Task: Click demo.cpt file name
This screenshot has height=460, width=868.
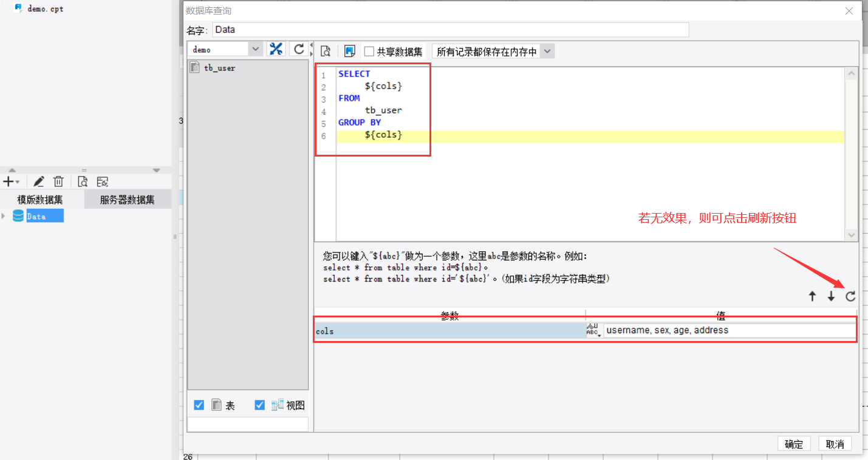Action: coord(46,9)
